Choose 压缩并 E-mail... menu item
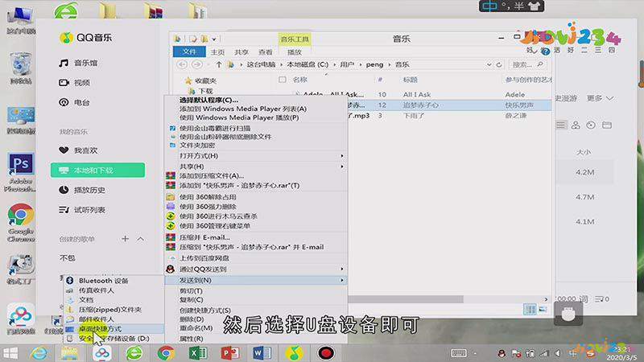644x362 pixels. [x=204, y=237]
